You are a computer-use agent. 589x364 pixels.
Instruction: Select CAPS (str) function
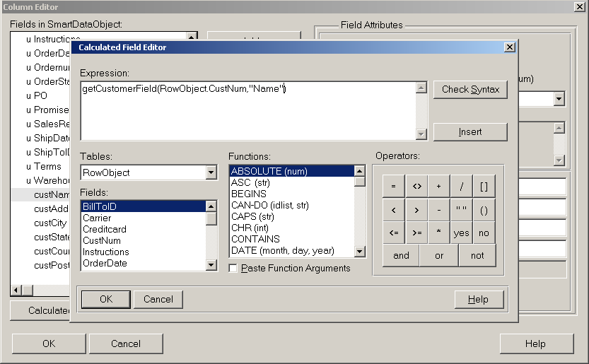click(292, 216)
